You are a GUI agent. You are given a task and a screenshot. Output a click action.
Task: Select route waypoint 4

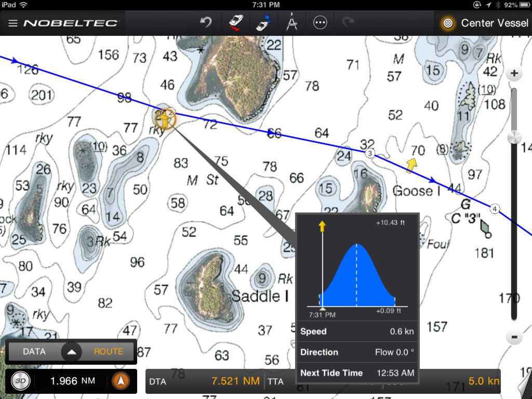[495, 209]
